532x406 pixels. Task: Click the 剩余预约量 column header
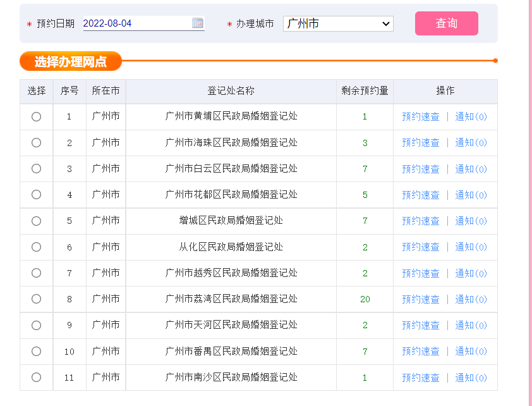[x=365, y=90]
